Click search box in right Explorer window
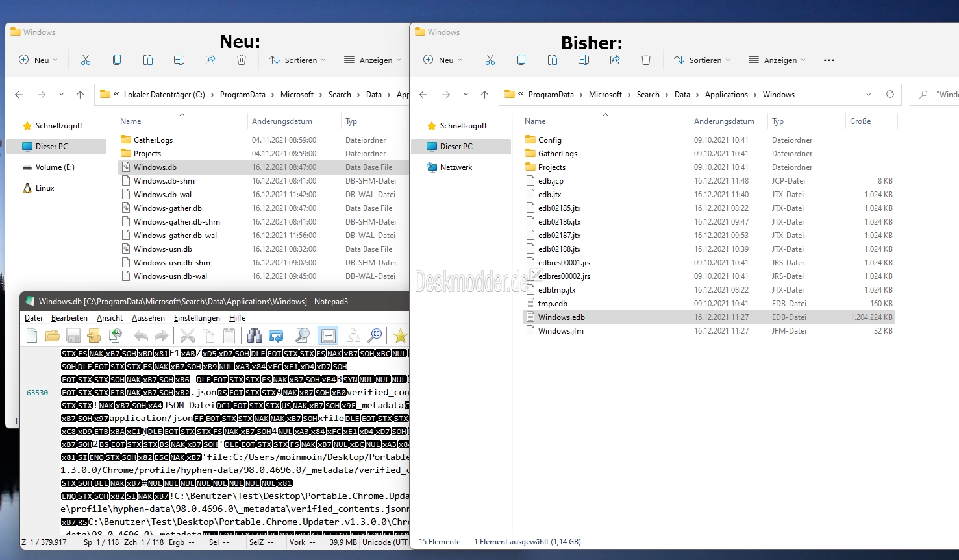The image size is (959, 560). click(936, 95)
